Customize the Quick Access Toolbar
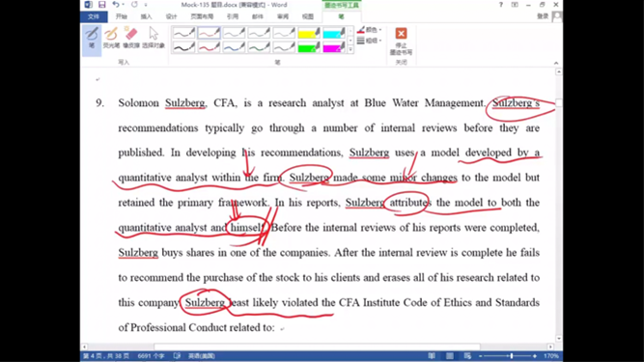This screenshot has width=644, height=362. [146, 5]
